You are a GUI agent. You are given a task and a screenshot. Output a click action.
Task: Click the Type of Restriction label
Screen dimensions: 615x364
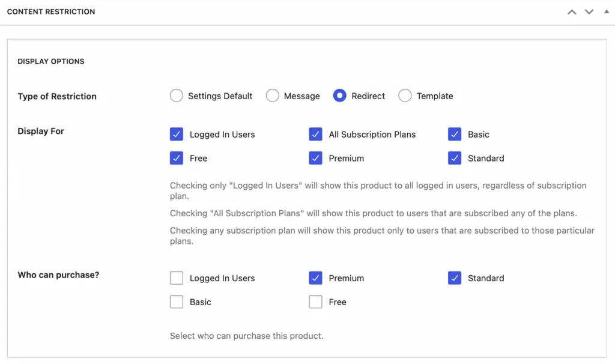point(57,96)
